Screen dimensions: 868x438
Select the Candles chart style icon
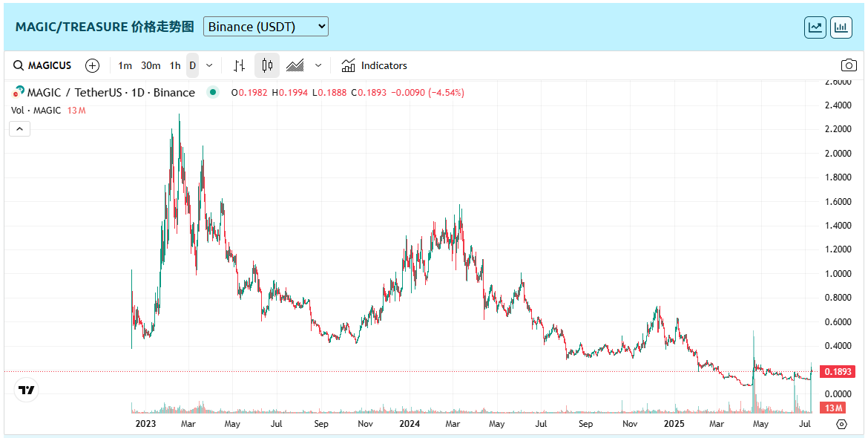tap(267, 66)
